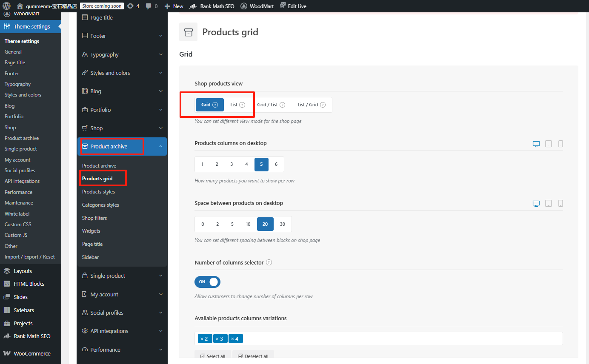This screenshot has width=589, height=364.
Task: Collapse the Product archive section
Action: (x=160, y=146)
